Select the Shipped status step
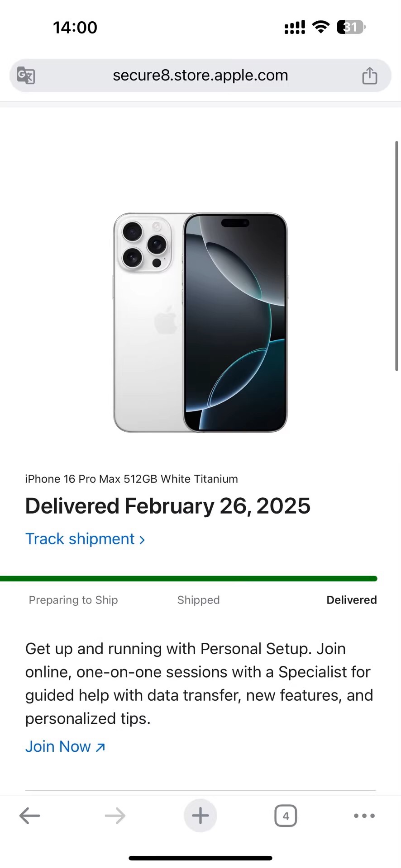Image resolution: width=401 pixels, height=868 pixels. coord(199,600)
